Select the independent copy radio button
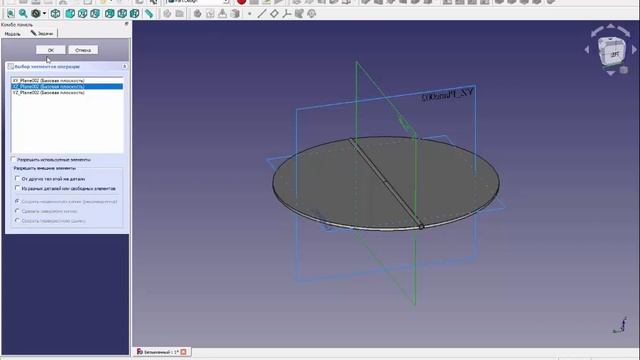640x360 pixels. click(x=17, y=201)
